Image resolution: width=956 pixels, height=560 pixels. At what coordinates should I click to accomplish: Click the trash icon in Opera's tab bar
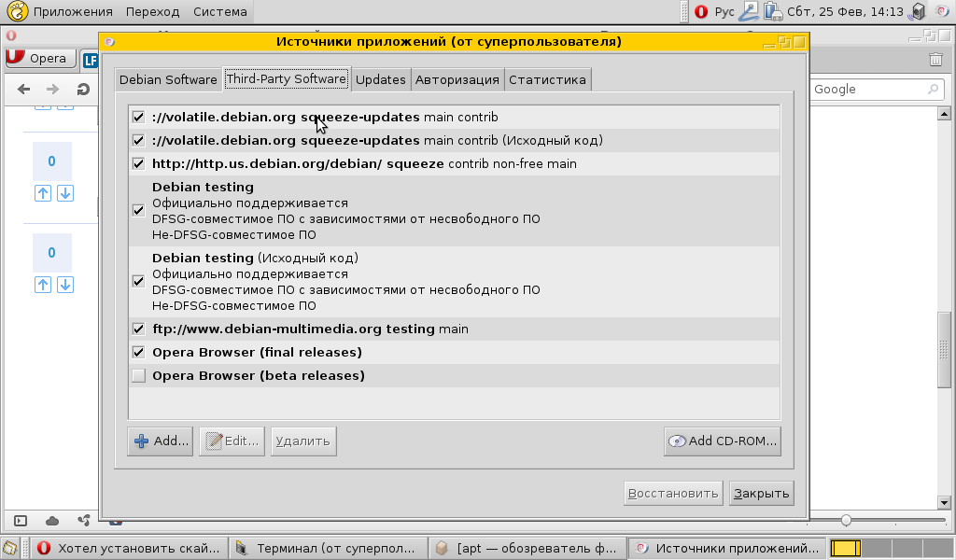[935, 59]
